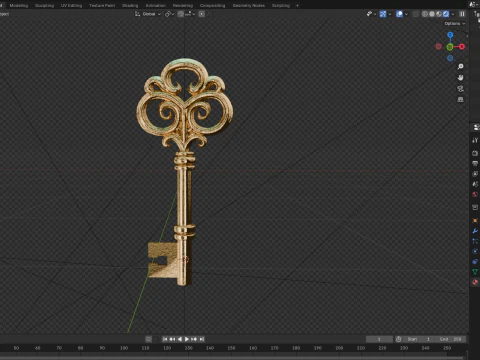The height and width of the screenshot is (360, 480).
Task: Open the Output properties tab
Action: [x=475, y=163]
